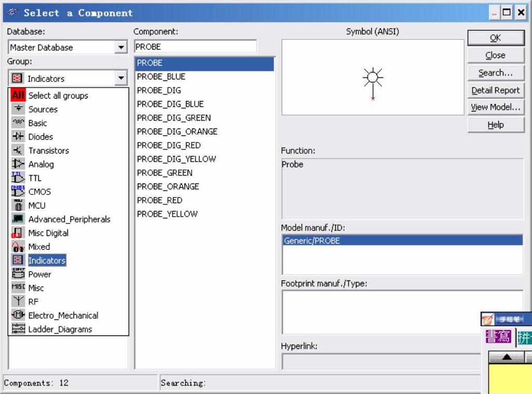Viewport: 532px width, 394px height.
Task: Select the RF group label
Action: point(33,301)
